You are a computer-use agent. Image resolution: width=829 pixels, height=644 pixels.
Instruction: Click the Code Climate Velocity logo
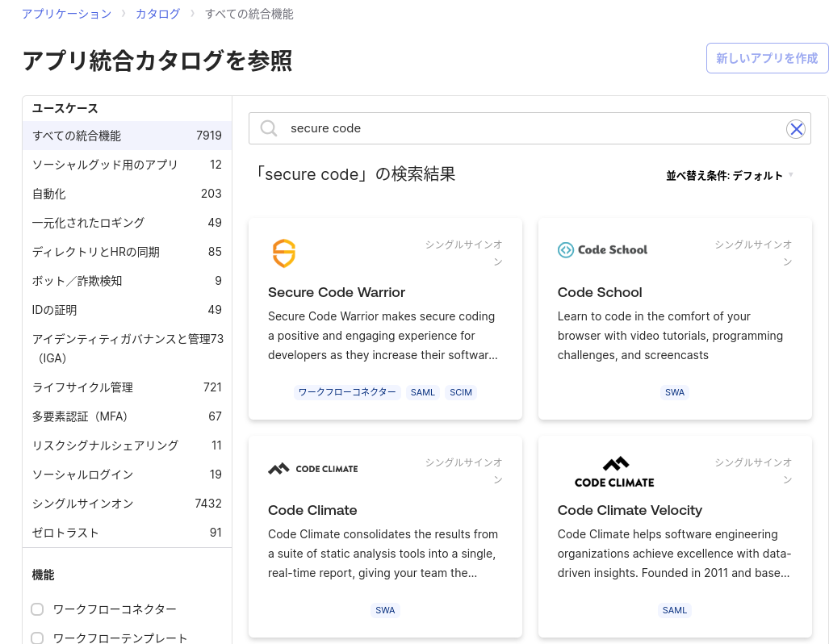coord(614,471)
